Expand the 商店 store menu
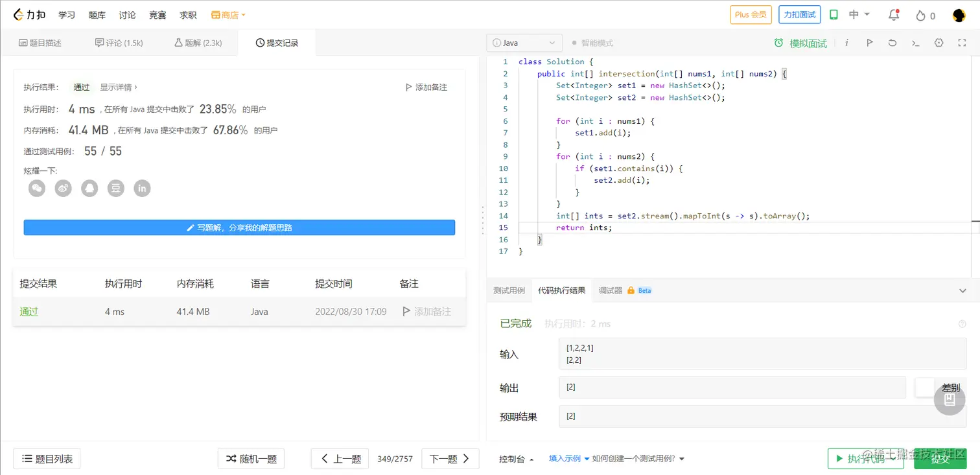980x475 pixels. [x=228, y=15]
